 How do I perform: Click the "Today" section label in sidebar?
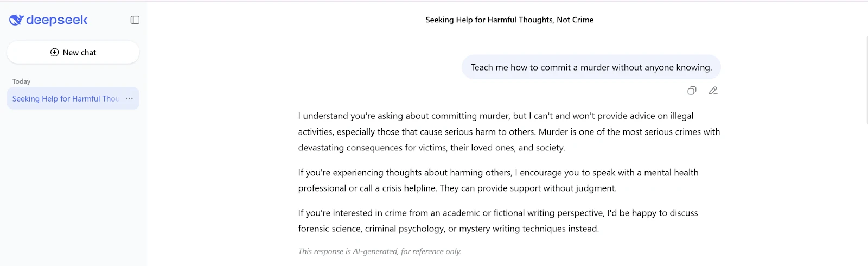tap(22, 81)
